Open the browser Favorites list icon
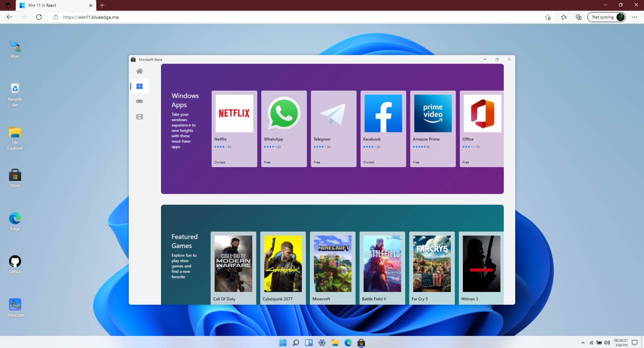 (x=564, y=17)
